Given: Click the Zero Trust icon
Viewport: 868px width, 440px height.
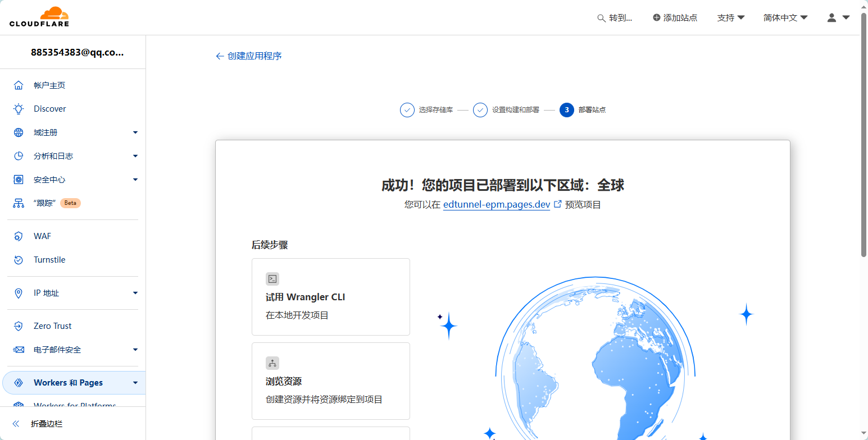Looking at the screenshot, I should pyautogui.click(x=19, y=326).
